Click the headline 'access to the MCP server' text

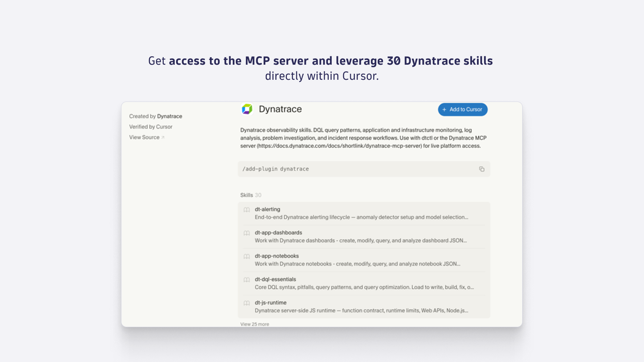pos(239,61)
